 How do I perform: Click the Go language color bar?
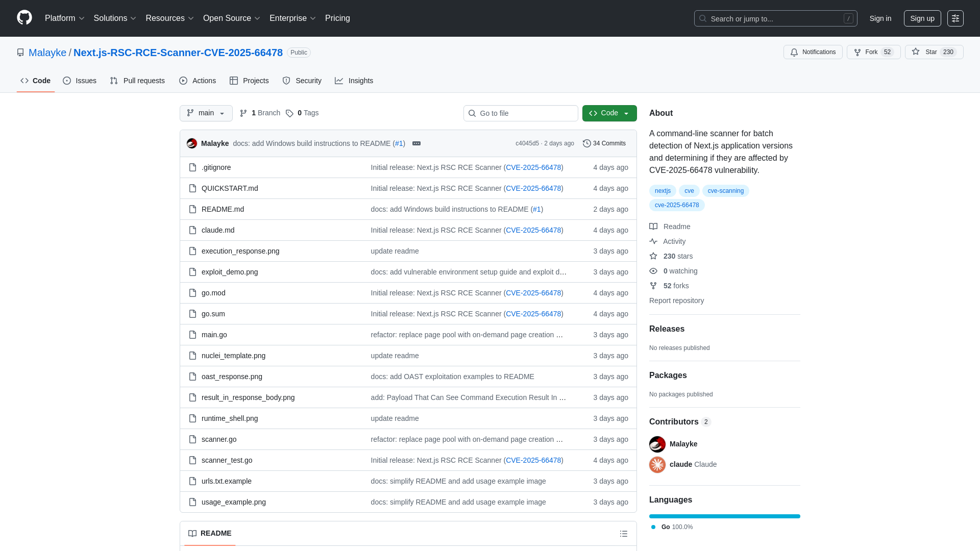click(724, 516)
